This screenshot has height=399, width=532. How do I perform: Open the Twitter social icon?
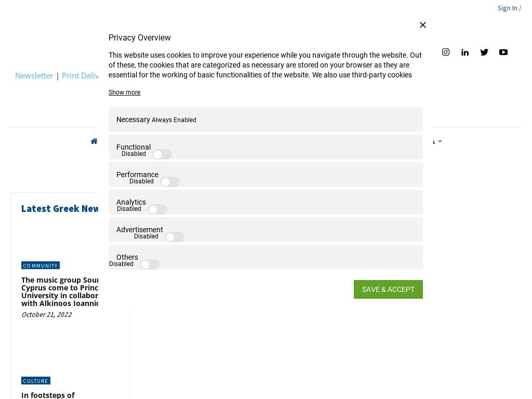point(484,52)
